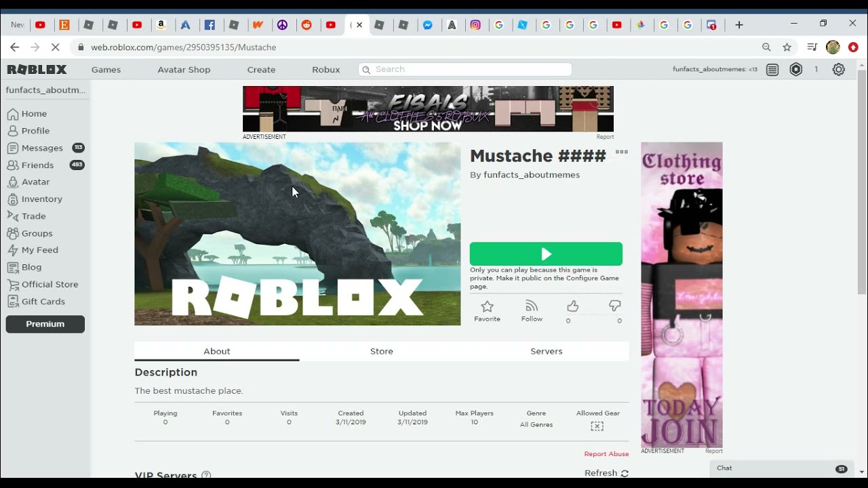Click the Allowed Gear icon
The width and height of the screenshot is (868, 488).
tap(597, 426)
